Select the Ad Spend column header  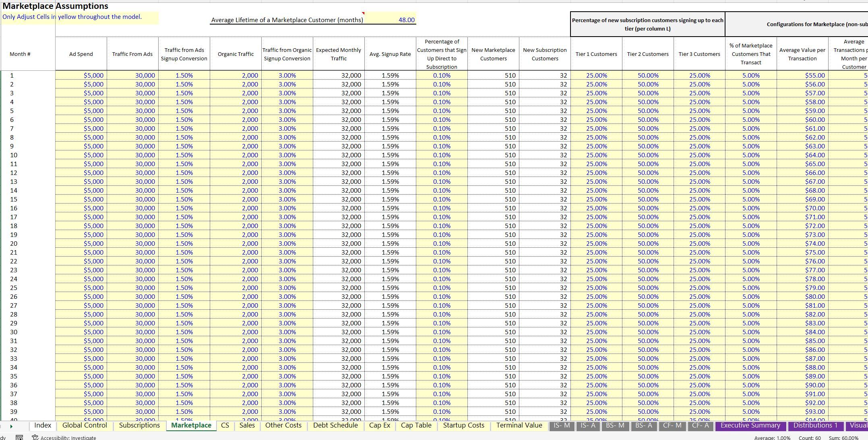click(81, 54)
